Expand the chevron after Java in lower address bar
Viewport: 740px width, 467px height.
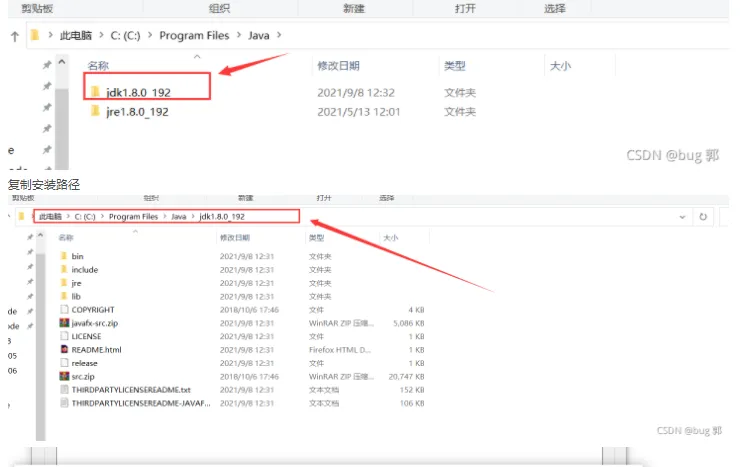coord(193,217)
